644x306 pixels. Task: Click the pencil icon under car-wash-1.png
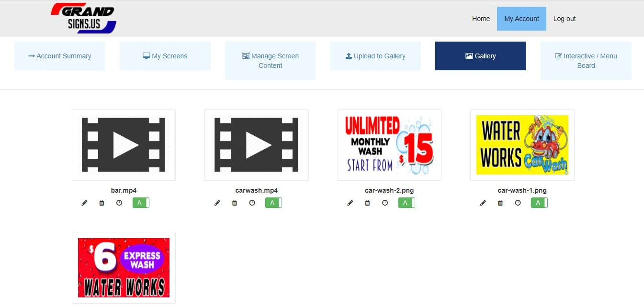[x=483, y=203]
